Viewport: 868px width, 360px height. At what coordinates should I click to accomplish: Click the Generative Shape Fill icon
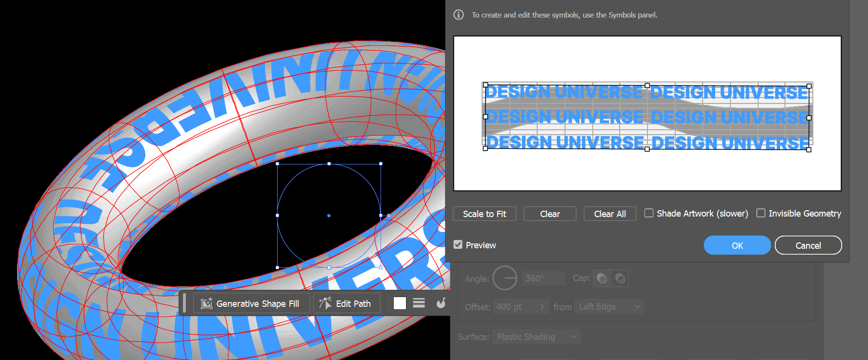point(206,303)
